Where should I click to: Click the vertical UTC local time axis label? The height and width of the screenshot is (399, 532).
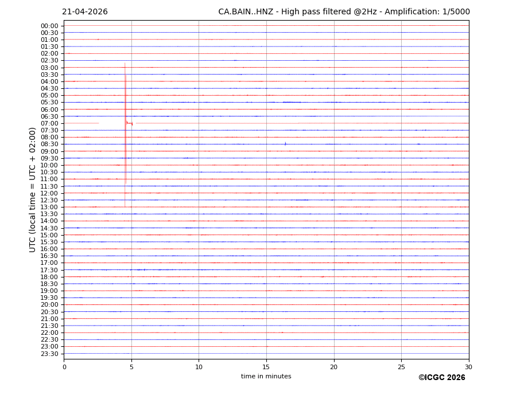[x=33, y=189]
